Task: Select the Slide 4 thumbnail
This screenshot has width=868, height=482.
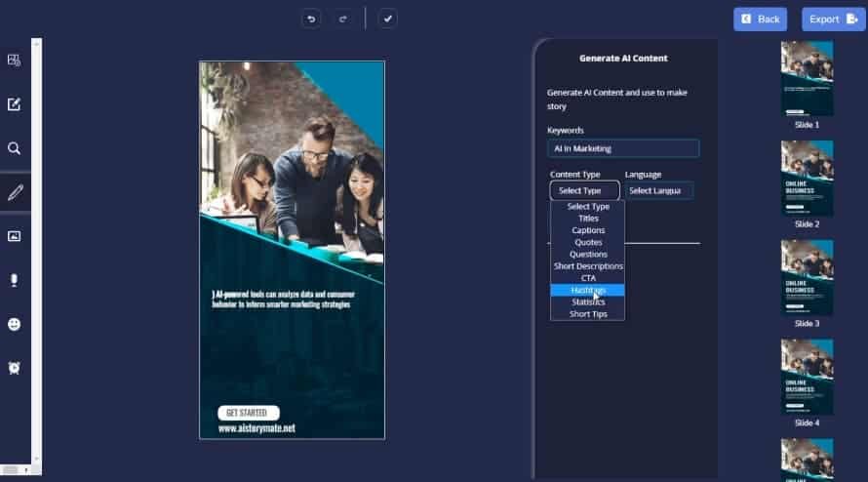Action: 808,377
